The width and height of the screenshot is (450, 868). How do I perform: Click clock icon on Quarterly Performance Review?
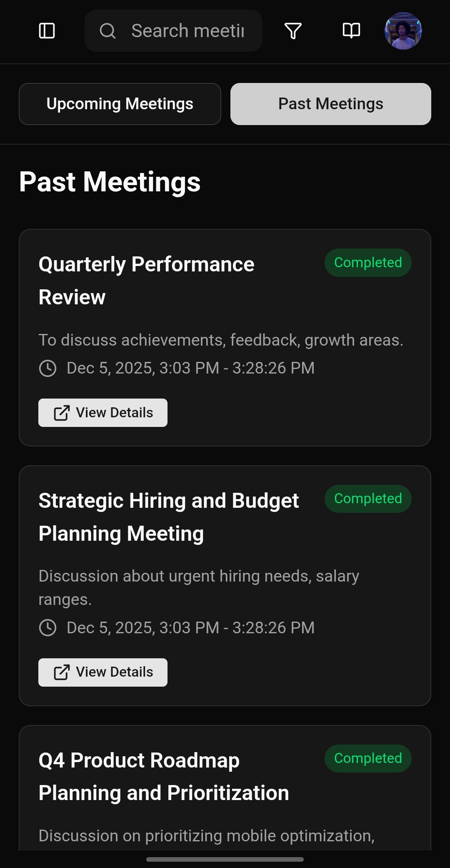48,368
